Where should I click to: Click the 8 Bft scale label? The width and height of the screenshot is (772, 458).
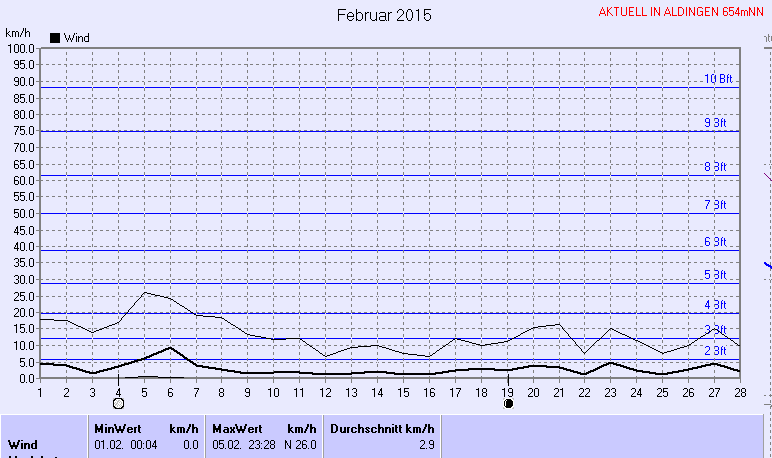pos(715,167)
